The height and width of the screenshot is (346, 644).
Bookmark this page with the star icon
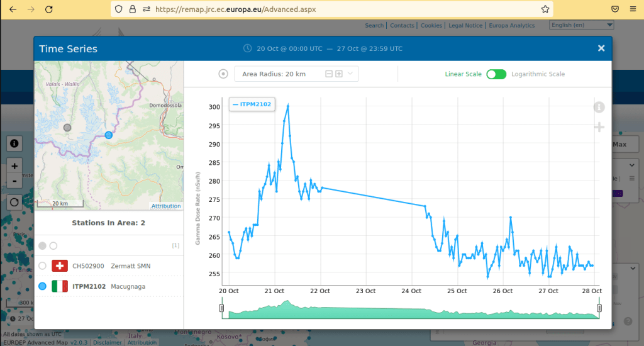coord(545,9)
